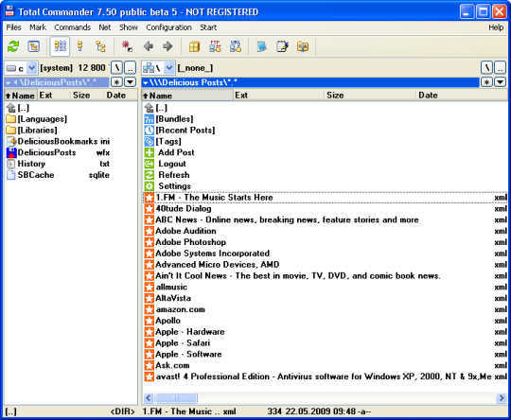Click the synchronize directories icon
This screenshot has width=511, height=420.
click(x=303, y=46)
